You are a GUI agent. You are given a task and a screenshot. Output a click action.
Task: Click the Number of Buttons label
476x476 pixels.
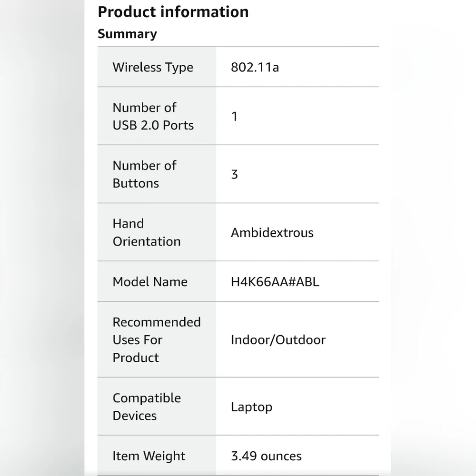coord(144,174)
